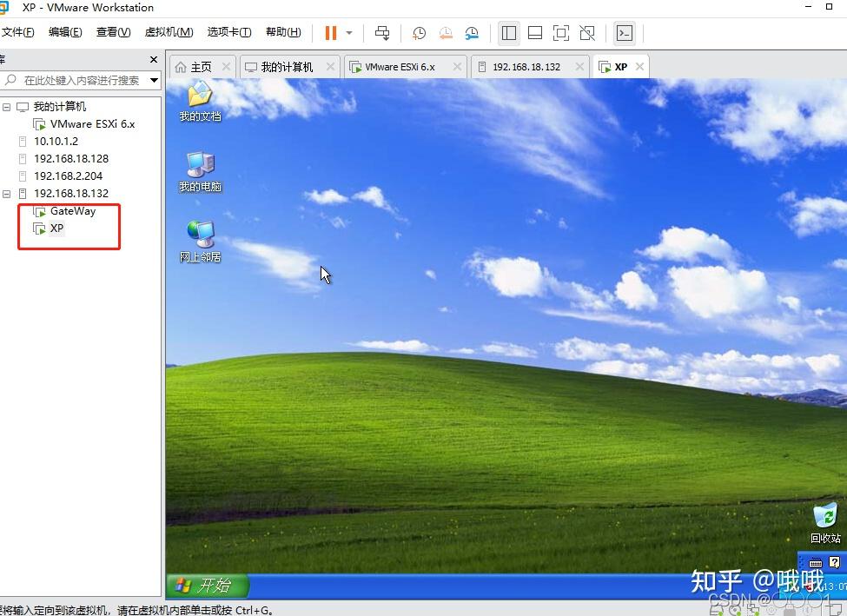Open the snapshot manager wrench-clock icon
This screenshot has width=847, height=616.
point(472,33)
